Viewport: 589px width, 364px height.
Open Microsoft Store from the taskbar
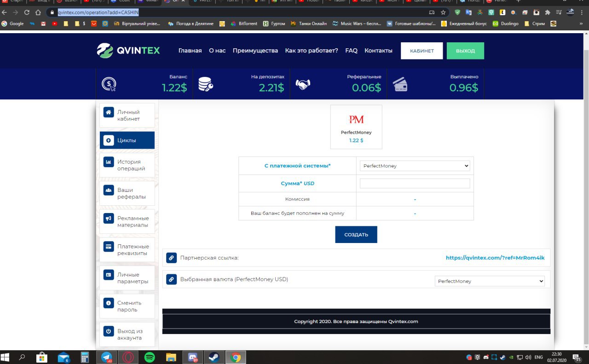(x=41, y=357)
